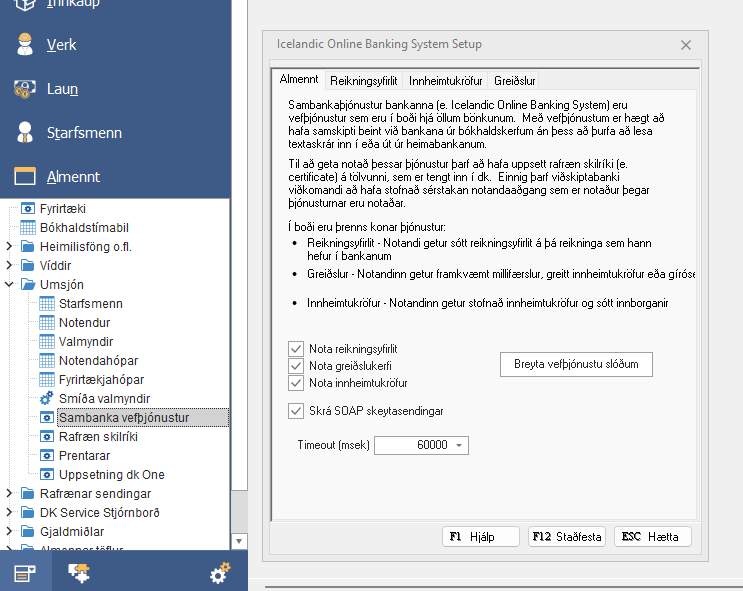Select the menu view icon in bottom bar
Screen dimensions: 743x591
click(x=25, y=573)
